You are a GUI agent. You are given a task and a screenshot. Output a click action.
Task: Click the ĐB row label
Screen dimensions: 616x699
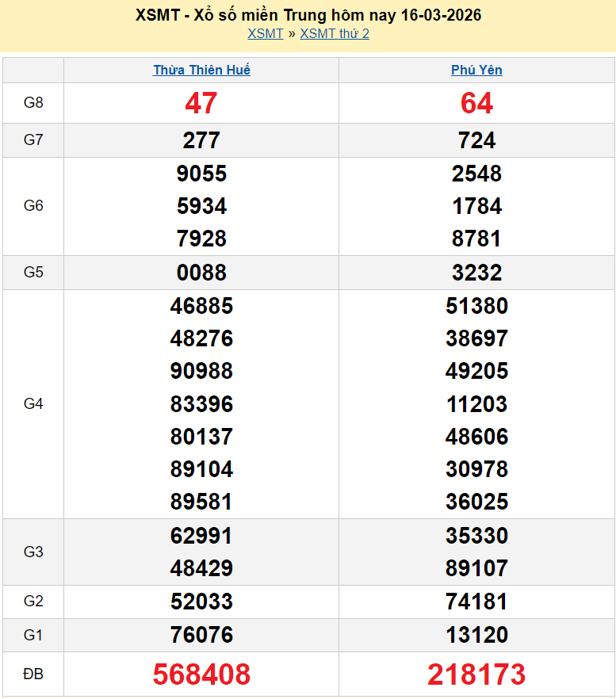(33, 674)
